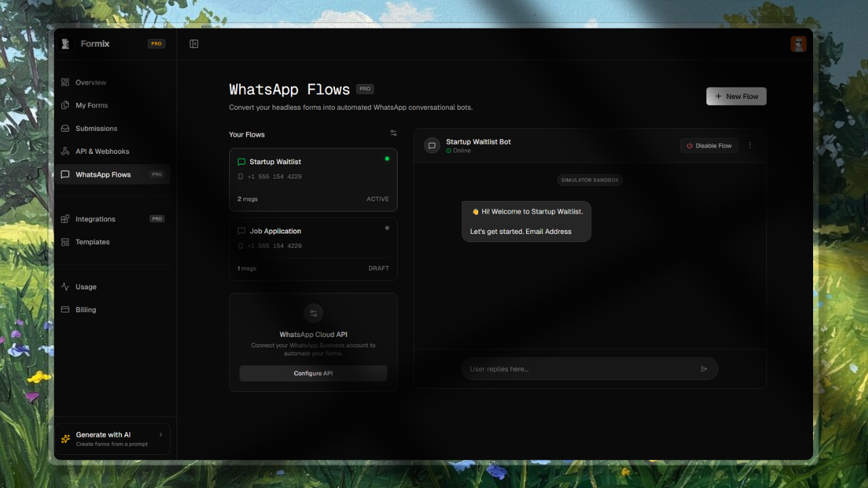Click the Your Flows heading
Viewport: 868px width, 488px height.
[x=247, y=135]
